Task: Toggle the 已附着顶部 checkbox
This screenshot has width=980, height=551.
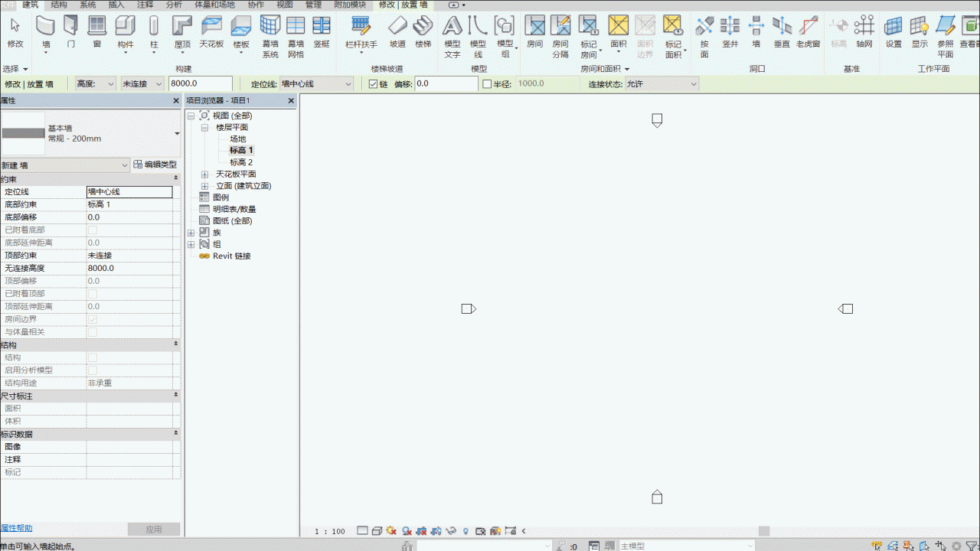Action: pyautogui.click(x=93, y=294)
